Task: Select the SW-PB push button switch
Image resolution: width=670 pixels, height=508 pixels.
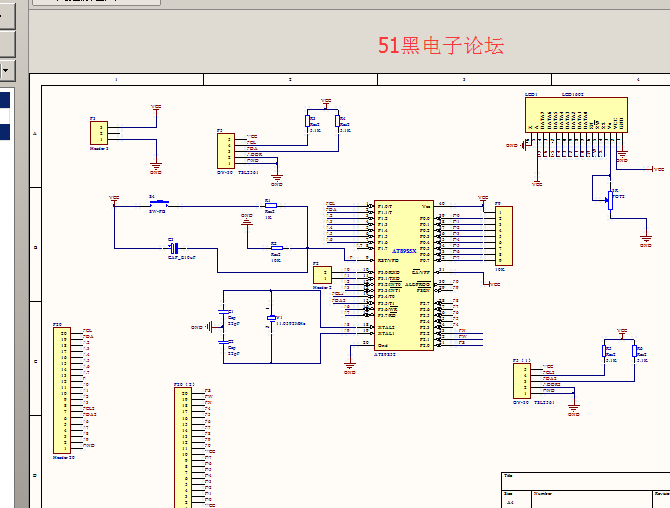Action: [159, 203]
